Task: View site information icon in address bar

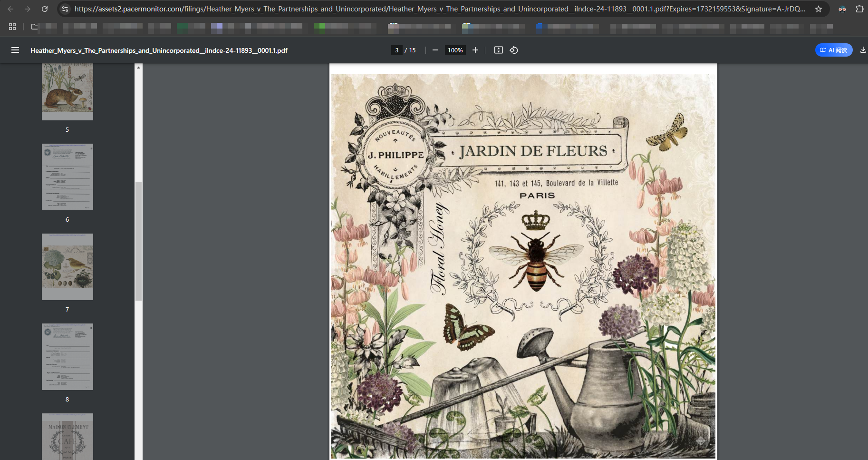Action: (x=65, y=9)
